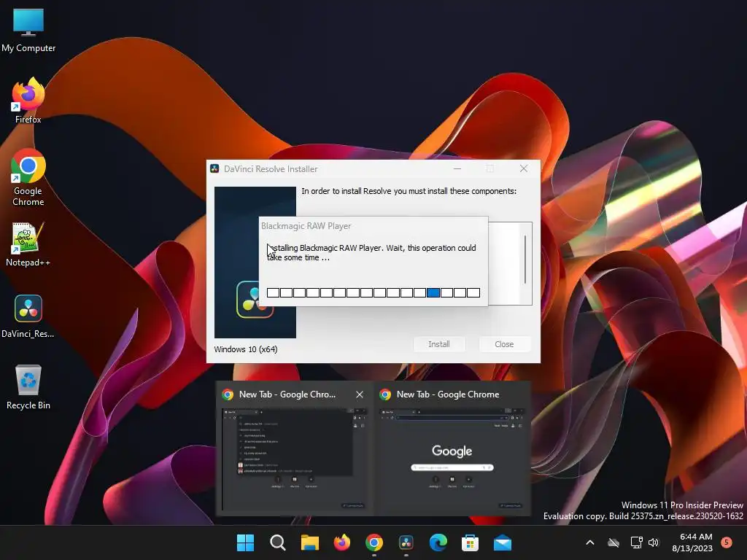Click the DaVinci Resolve logo in installer
Image resolution: width=747 pixels, height=560 pixels.
point(255,300)
